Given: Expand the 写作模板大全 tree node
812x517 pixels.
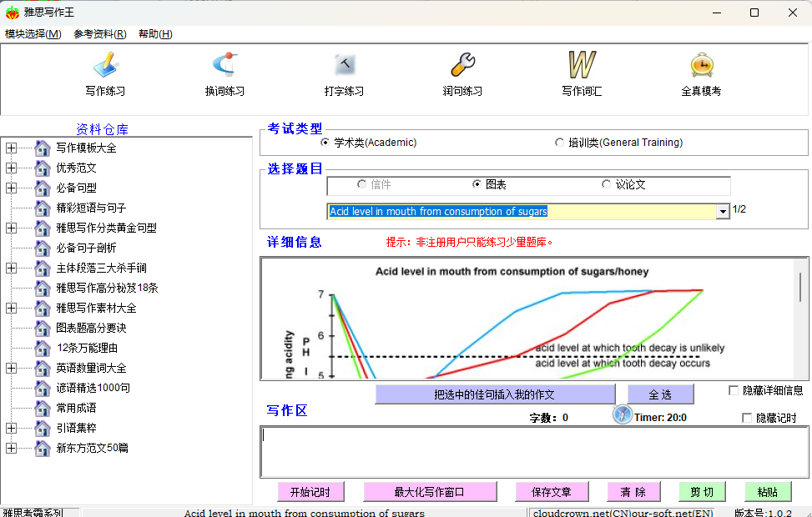Looking at the screenshot, I should tap(11, 148).
